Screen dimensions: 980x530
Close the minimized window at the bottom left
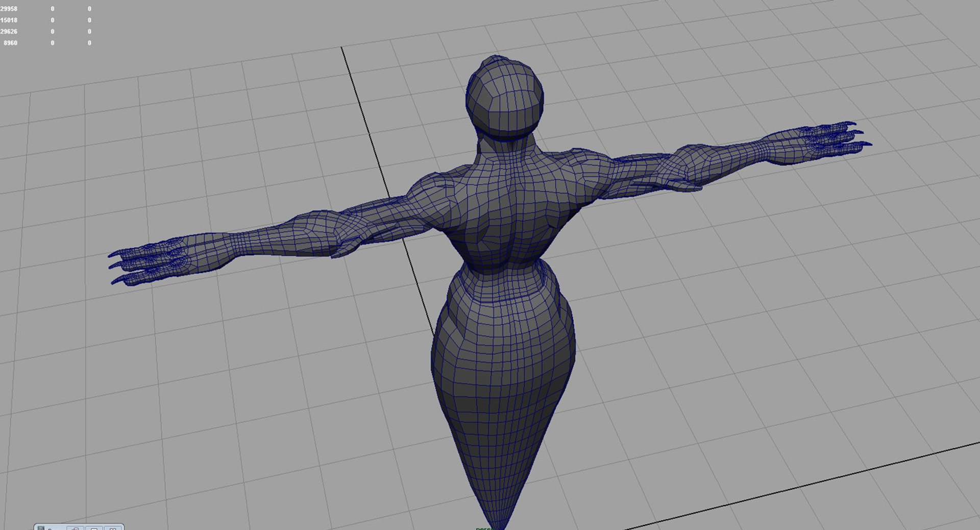point(113,528)
